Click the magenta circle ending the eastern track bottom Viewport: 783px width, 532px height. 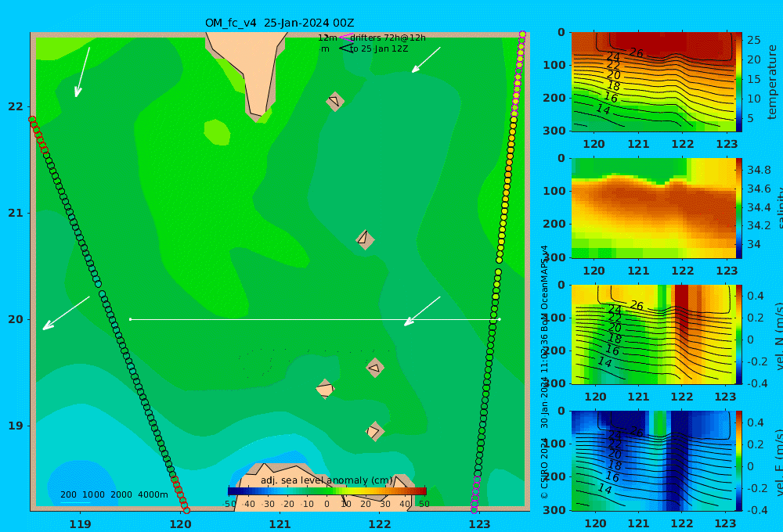click(474, 509)
